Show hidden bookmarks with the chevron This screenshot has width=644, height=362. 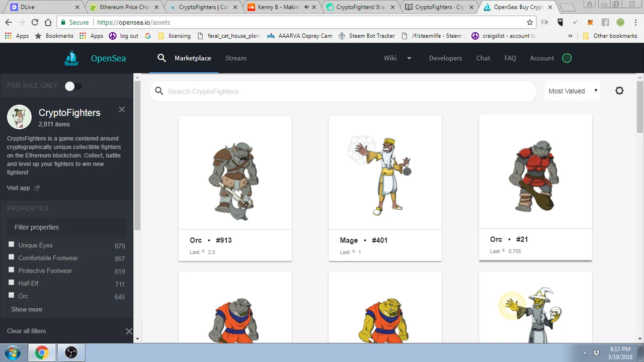(570, 36)
